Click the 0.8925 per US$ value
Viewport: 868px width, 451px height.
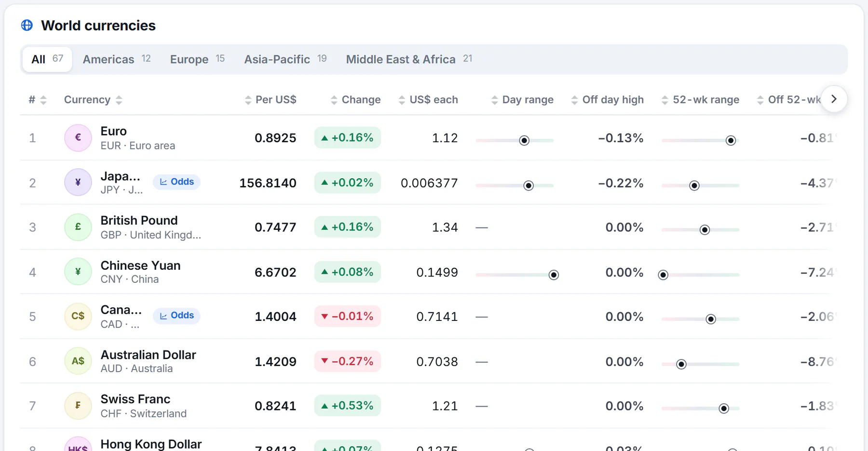[275, 138]
